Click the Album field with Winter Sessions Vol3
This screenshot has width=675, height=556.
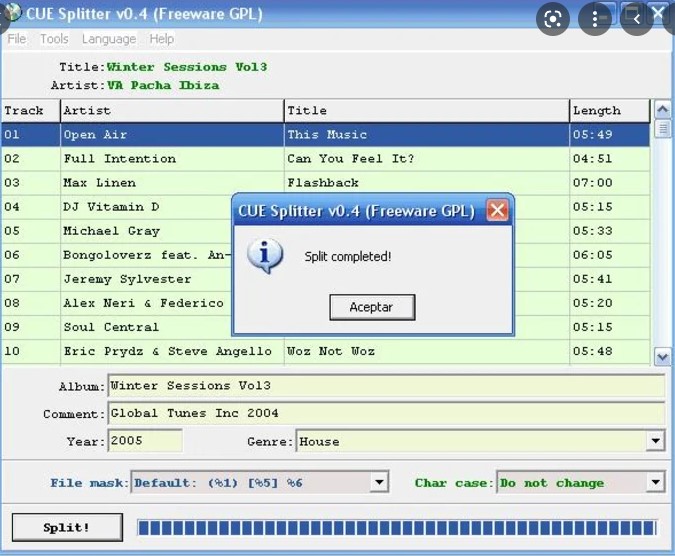[386, 386]
